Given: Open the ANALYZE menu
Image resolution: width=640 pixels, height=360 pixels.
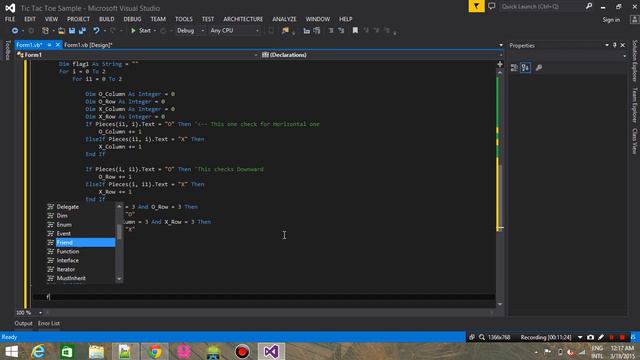Looking at the screenshot, I should [x=284, y=19].
